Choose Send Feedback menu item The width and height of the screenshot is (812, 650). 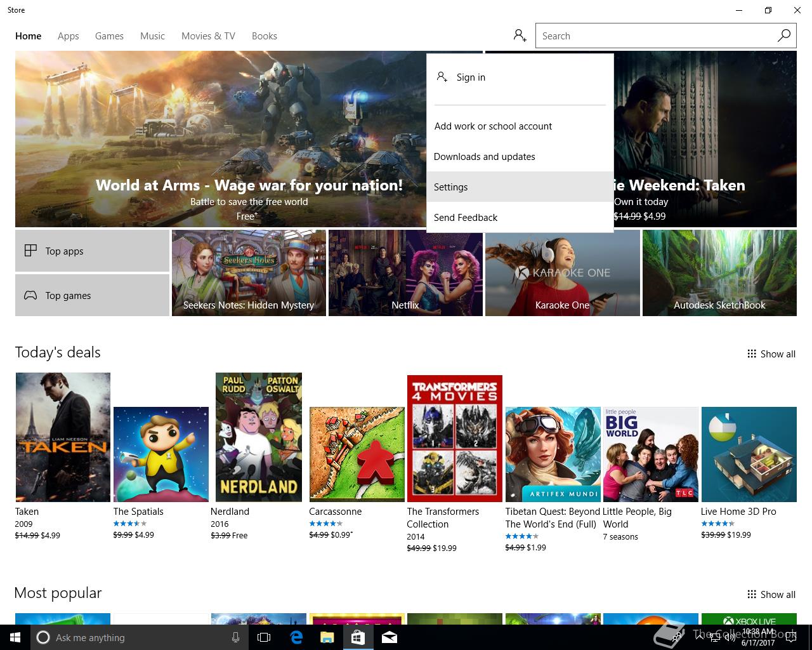tap(520, 218)
